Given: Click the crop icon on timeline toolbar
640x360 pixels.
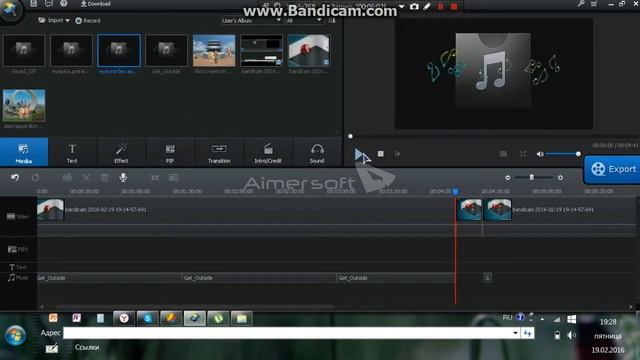Looking at the screenshot, I should [155, 178].
